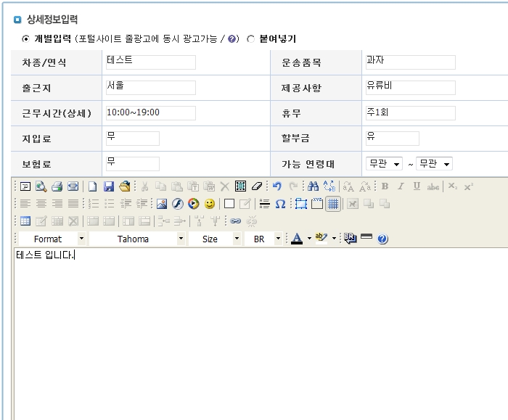Click the save floppy disk icon
This screenshot has height=420, width=508.
(109, 186)
